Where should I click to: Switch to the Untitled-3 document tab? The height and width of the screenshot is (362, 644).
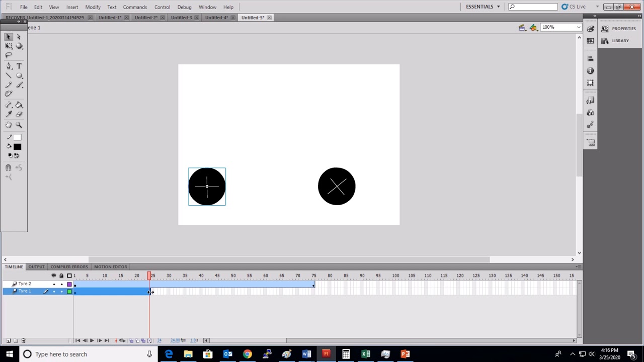(x=181, y=18)
